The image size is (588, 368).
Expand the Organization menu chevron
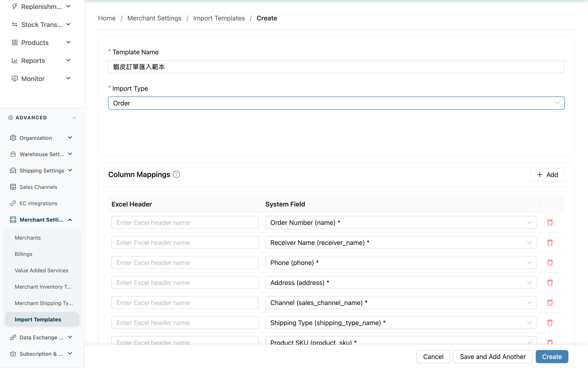tap(70, 138)
